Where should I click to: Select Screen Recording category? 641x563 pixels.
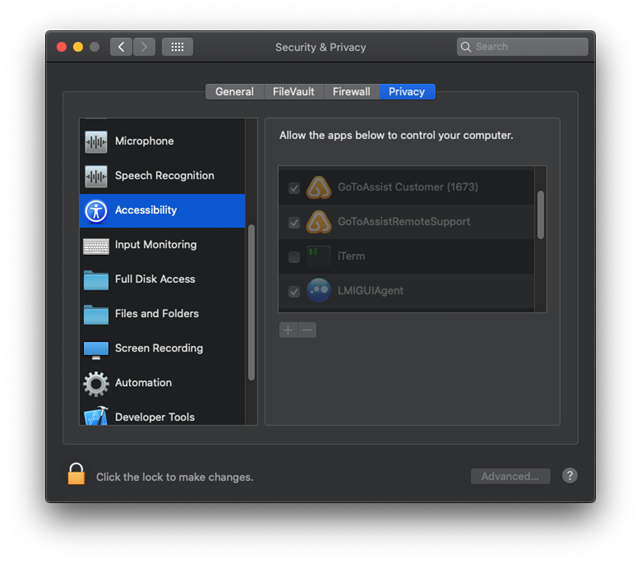click(162, 349)
